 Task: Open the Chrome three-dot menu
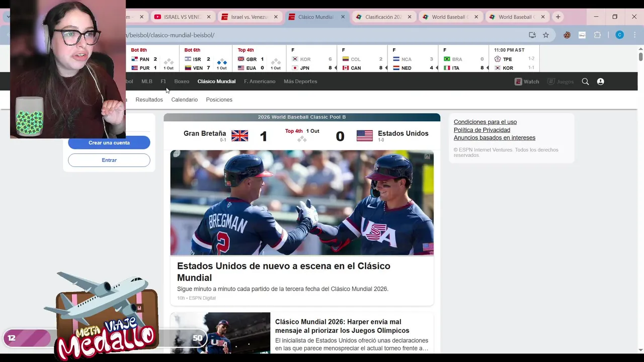click(634, 35)
